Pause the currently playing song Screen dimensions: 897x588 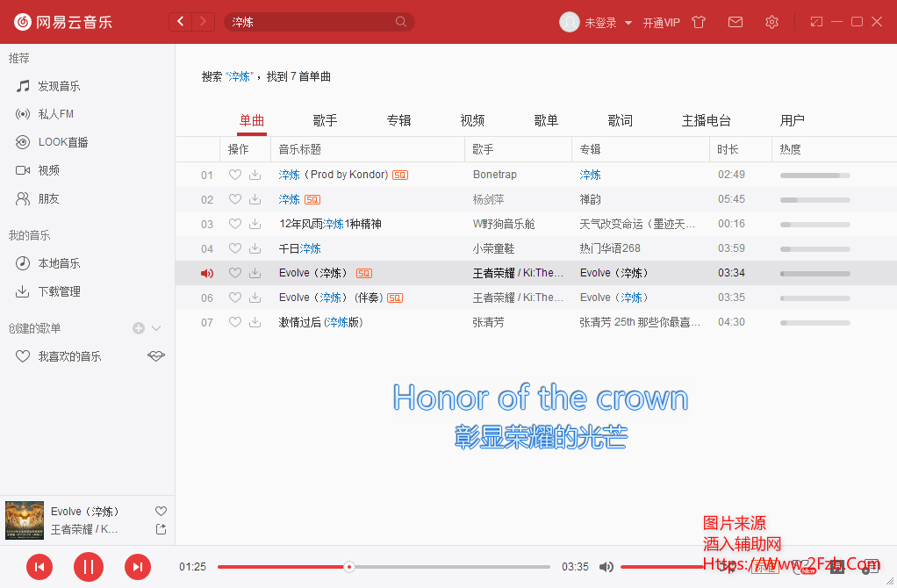[88, 567]
